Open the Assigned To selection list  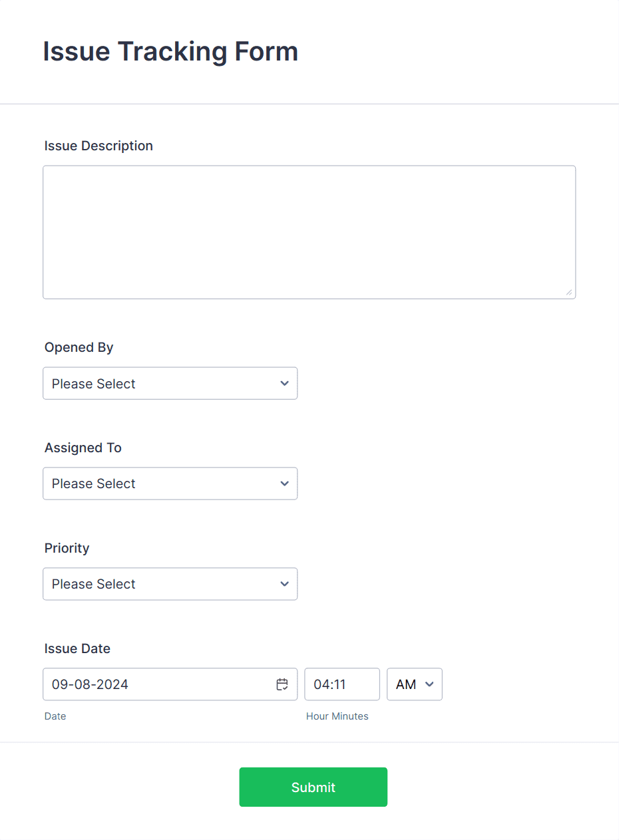click(170, 484)
